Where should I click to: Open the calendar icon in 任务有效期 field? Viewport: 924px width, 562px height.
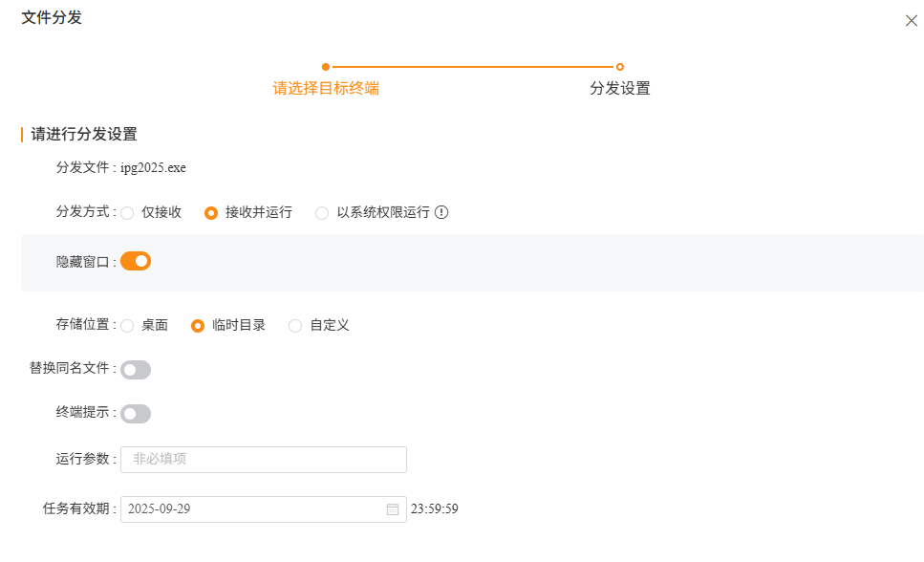coord(392,509)
